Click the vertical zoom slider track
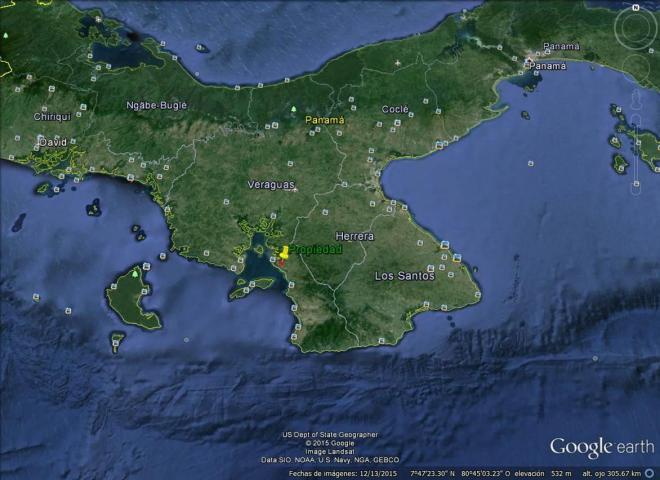The height and width of the screenshot is (480, 660). (637, 148)
